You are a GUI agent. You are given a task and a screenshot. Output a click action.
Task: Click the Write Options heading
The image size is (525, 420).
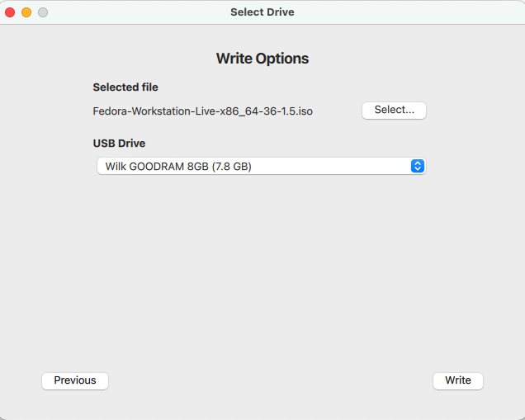point(262,59)
